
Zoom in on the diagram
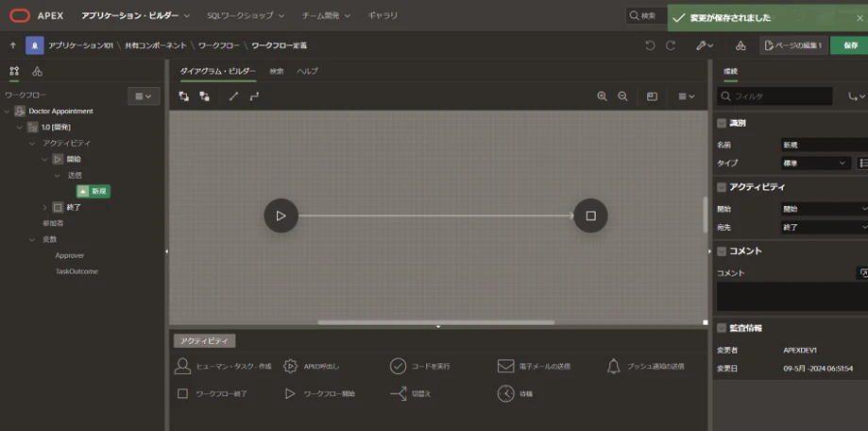click(x=603, y=96)
